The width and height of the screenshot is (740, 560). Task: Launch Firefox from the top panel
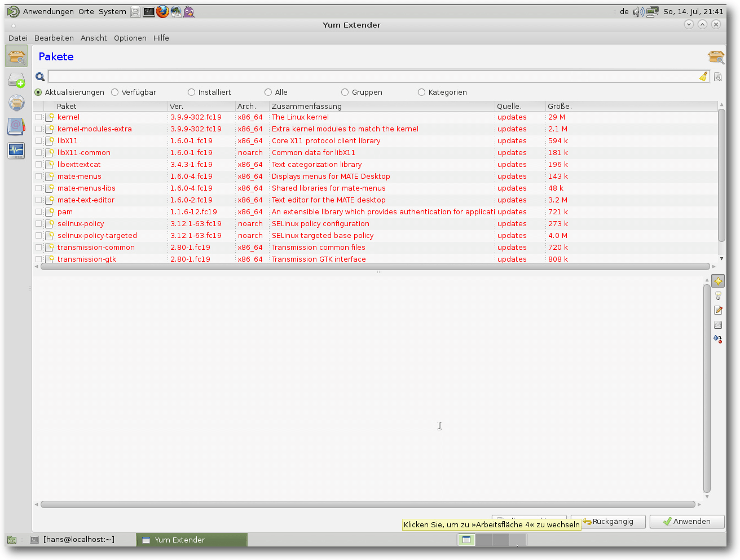click(162, 11)
